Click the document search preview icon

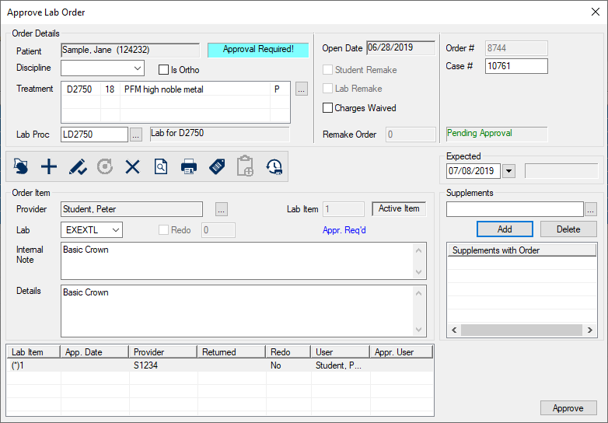(160, 167)
